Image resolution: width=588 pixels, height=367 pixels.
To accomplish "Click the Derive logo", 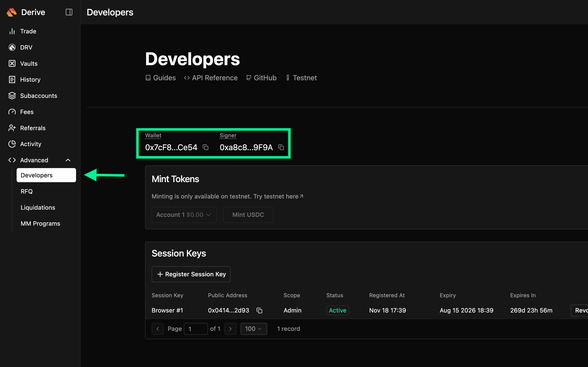I will 12,12.
